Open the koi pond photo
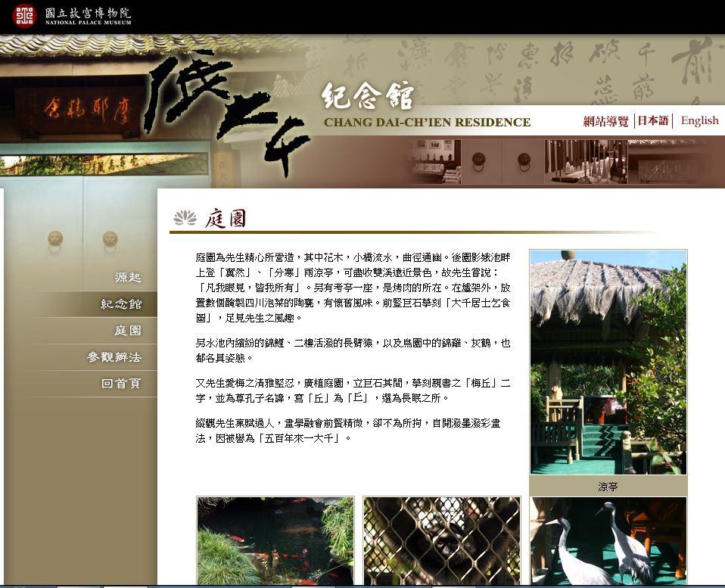 coord(275,540)
